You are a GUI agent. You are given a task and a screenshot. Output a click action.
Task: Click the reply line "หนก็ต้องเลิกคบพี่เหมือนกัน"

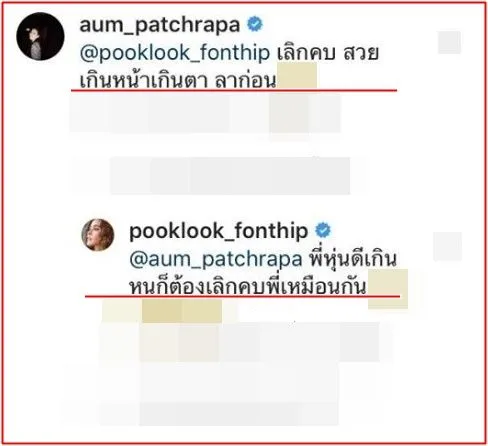(248, 287)
